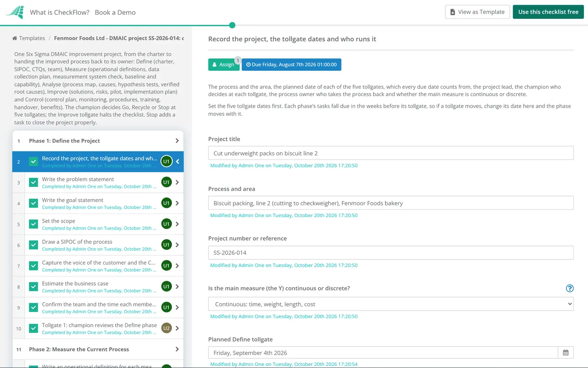Toggle the Write the problem statement checkbox
This screenshot has width=588, height=368.
[x=34, y=182]
